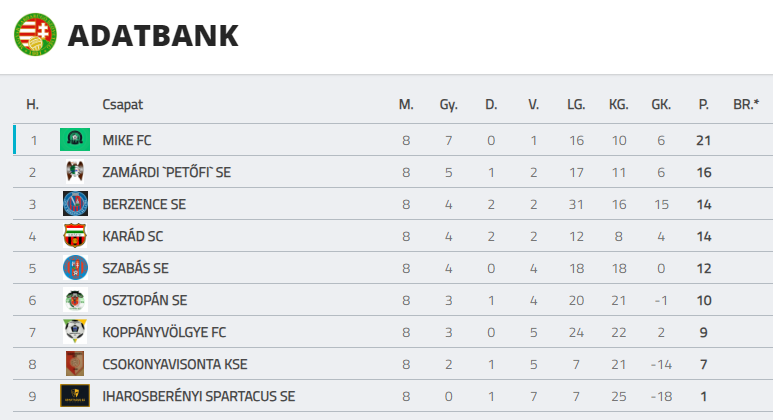Screen dimensions: 773x420
Task: Click the Iharosberényi Spartacus SE crest
Action: point(75,396)
